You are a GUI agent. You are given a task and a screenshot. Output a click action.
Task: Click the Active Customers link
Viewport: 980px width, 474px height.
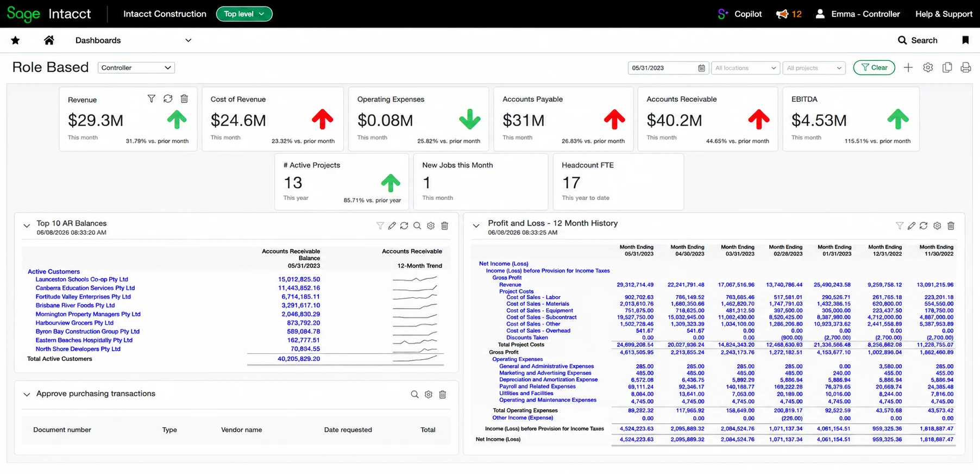54,272
